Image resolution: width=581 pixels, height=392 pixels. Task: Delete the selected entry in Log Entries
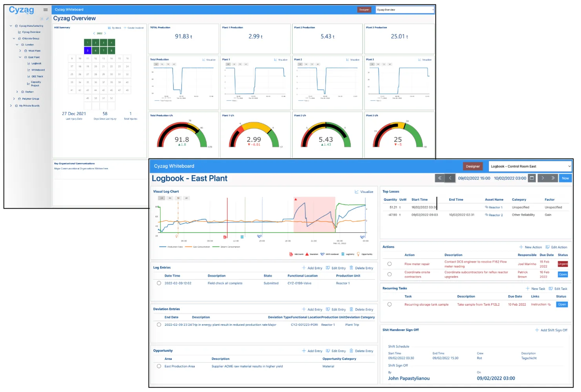(x=361, y=268)
